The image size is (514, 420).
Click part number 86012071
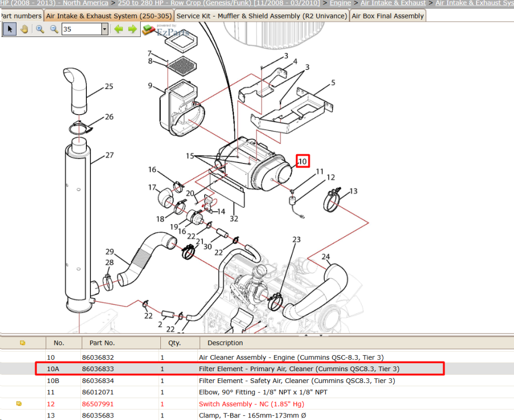98,392
